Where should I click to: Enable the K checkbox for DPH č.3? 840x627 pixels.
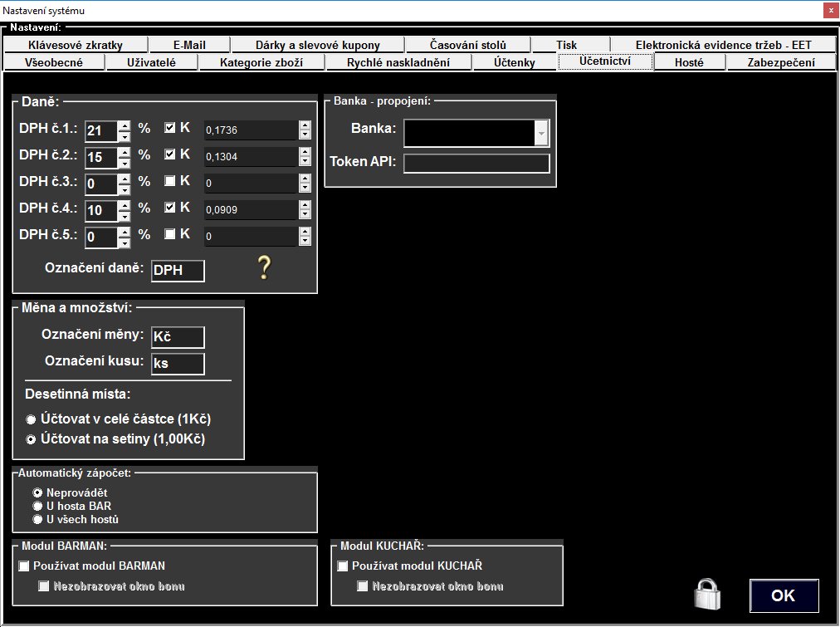(170, 181)
